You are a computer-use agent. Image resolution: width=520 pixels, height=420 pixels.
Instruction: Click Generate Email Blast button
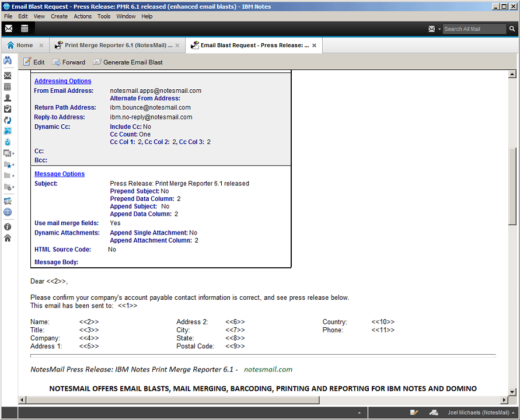coord(128,62)
